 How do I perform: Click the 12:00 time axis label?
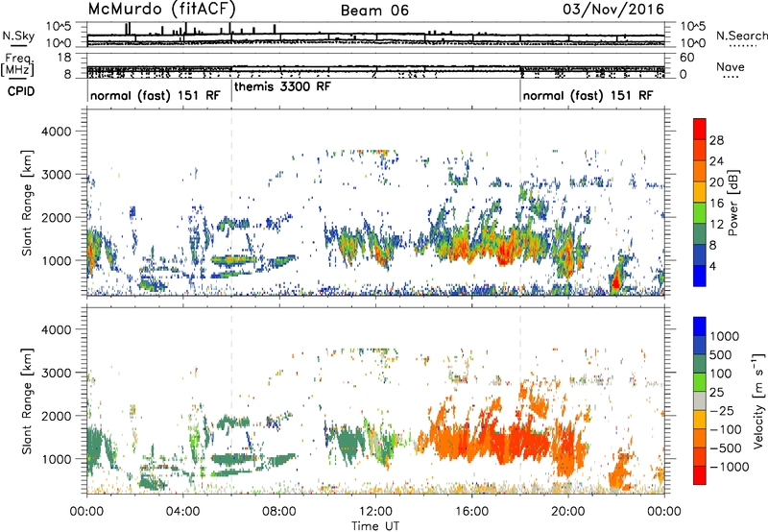pyautogui.click(x=375, y=512)
